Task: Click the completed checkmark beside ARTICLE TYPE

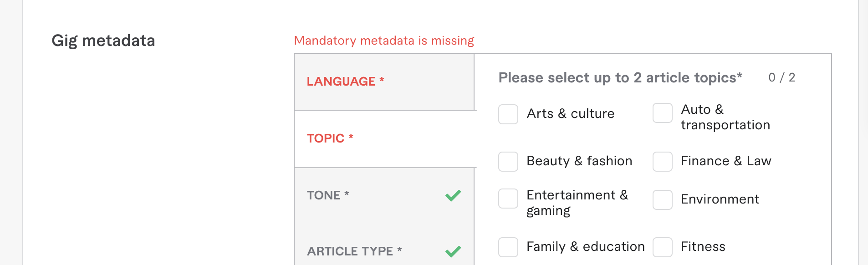Action: pyautogui.click(x=453, y=250)
